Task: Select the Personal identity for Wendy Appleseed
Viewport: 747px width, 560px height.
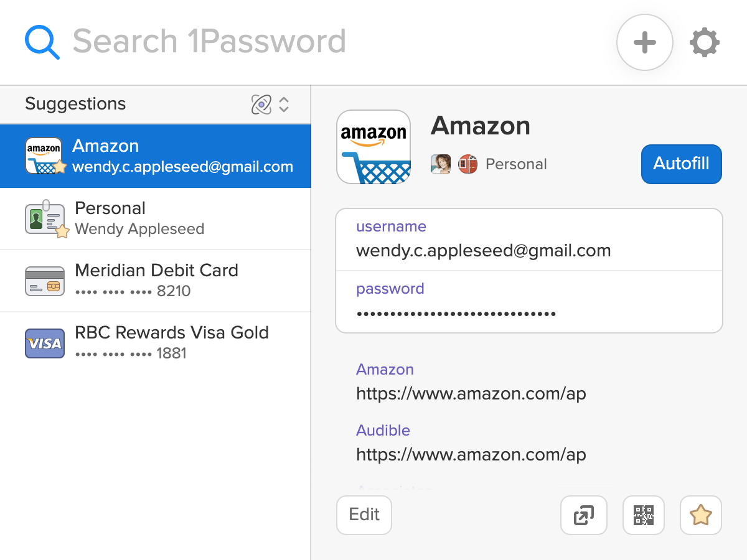Action: [155, 218]
